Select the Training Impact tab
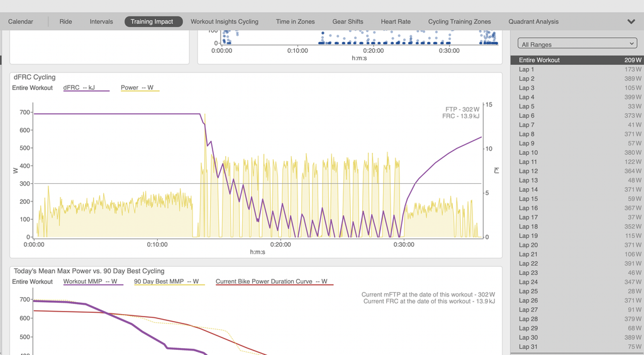The image size is (644, 355). [x=153, y=21]
